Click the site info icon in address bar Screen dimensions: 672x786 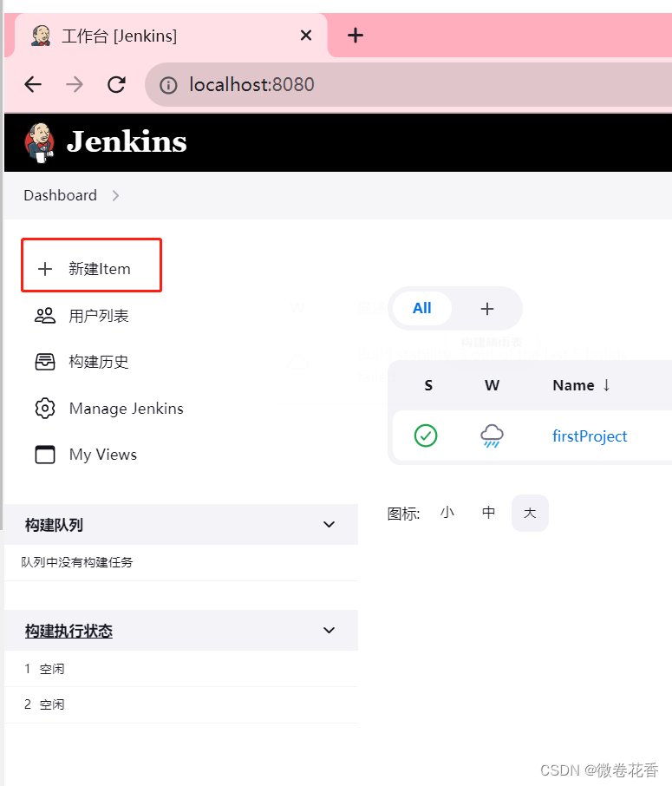pyautogui.click(x=168, y=85)
